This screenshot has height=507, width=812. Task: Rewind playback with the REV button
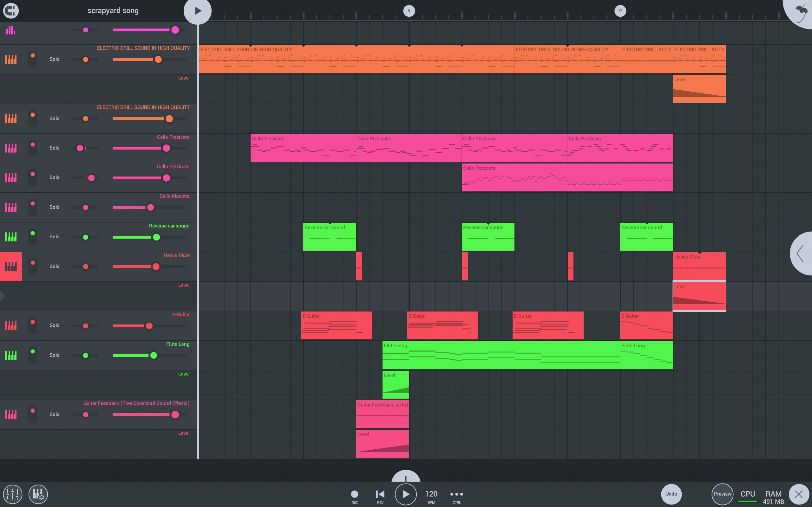380,495
